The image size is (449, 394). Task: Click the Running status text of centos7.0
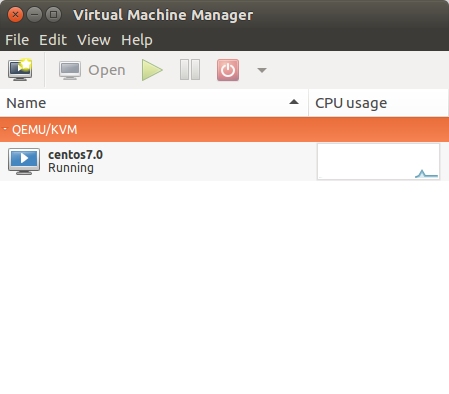tap(71, 168)
